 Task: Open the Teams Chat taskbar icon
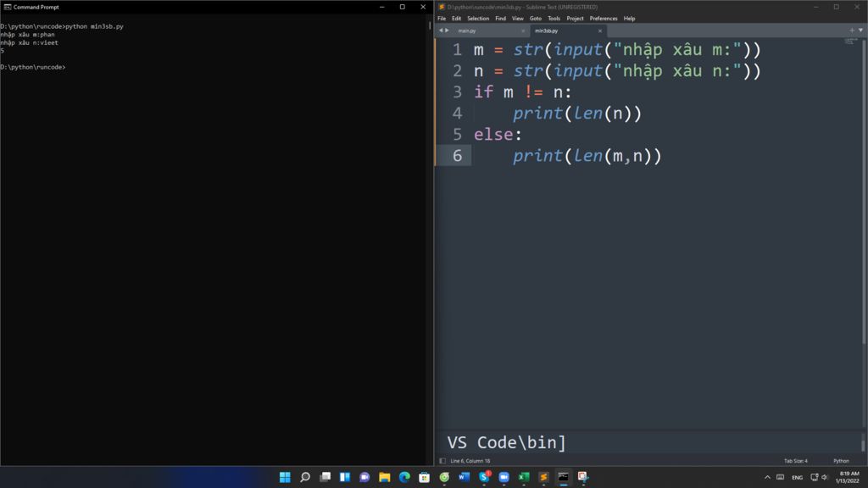click(x=364, y=477)
